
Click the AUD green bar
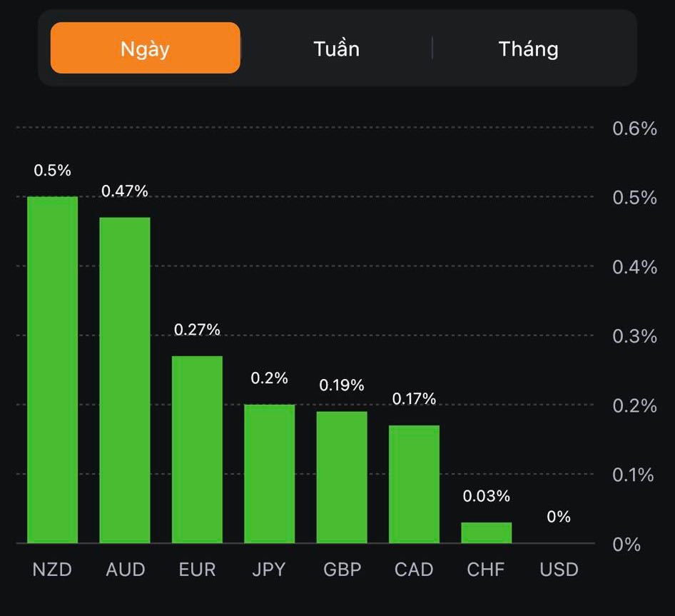pos(125,380)
